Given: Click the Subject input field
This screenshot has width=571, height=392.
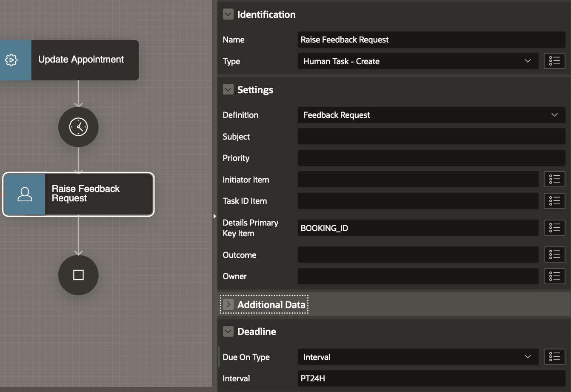Looking at the screenshot, I should [x=431, y=137].
